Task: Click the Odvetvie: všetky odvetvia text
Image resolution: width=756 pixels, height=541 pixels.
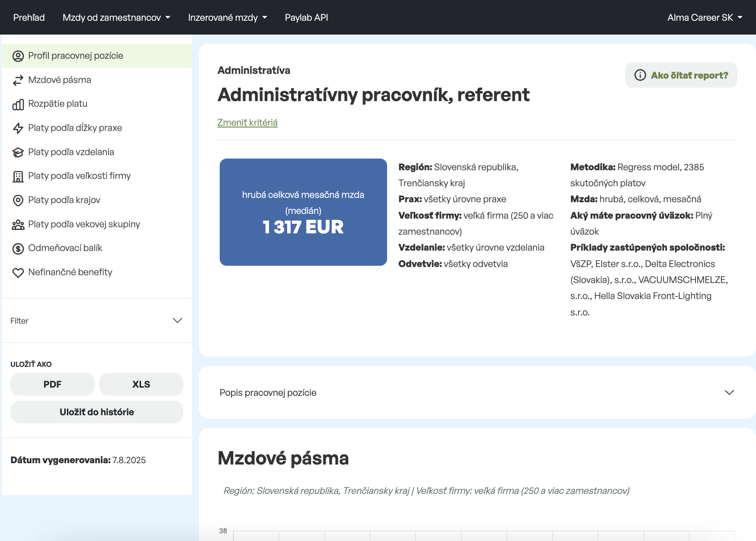Action: 453,264
